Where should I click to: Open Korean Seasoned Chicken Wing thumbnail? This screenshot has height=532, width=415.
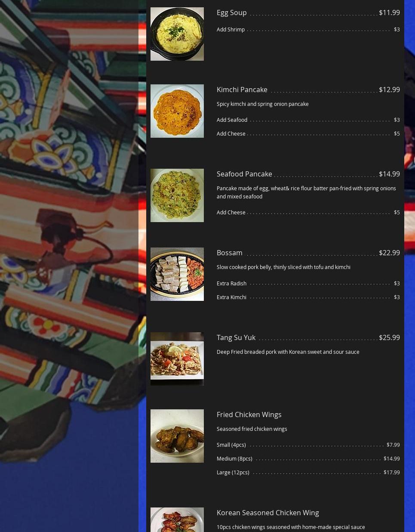pyautogui.click(x=177, y=520)
